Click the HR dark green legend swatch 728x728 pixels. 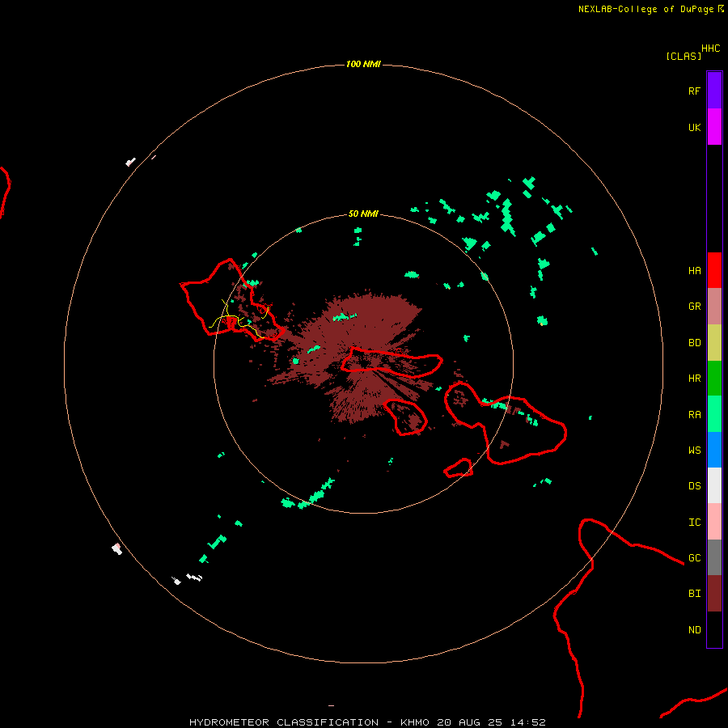(x=714, y=379)
